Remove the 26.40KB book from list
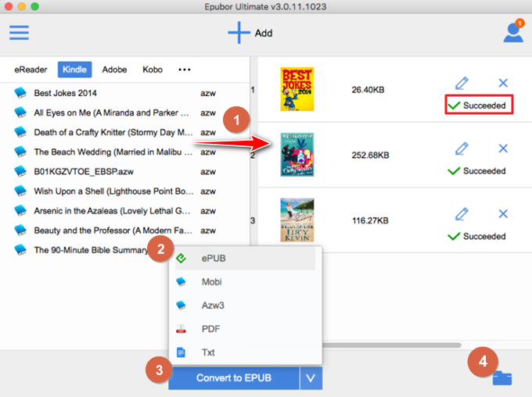Viewport: 532px width, 397px height. (503, 83)
